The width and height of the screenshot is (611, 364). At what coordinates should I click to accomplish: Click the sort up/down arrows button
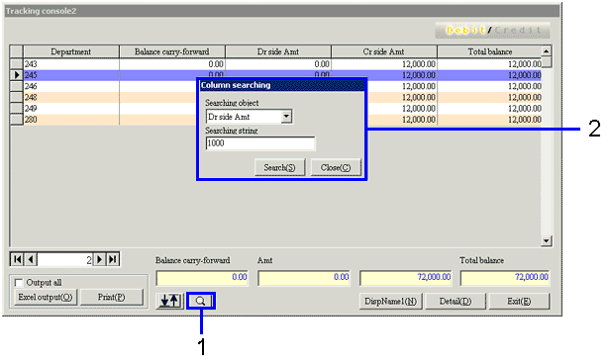170,301
